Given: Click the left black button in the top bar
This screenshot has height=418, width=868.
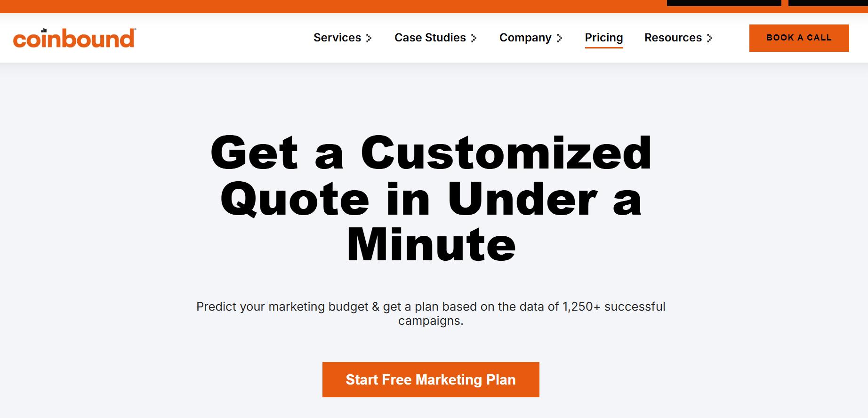Looking at the screenshot, I should click(x=723, y=3).
